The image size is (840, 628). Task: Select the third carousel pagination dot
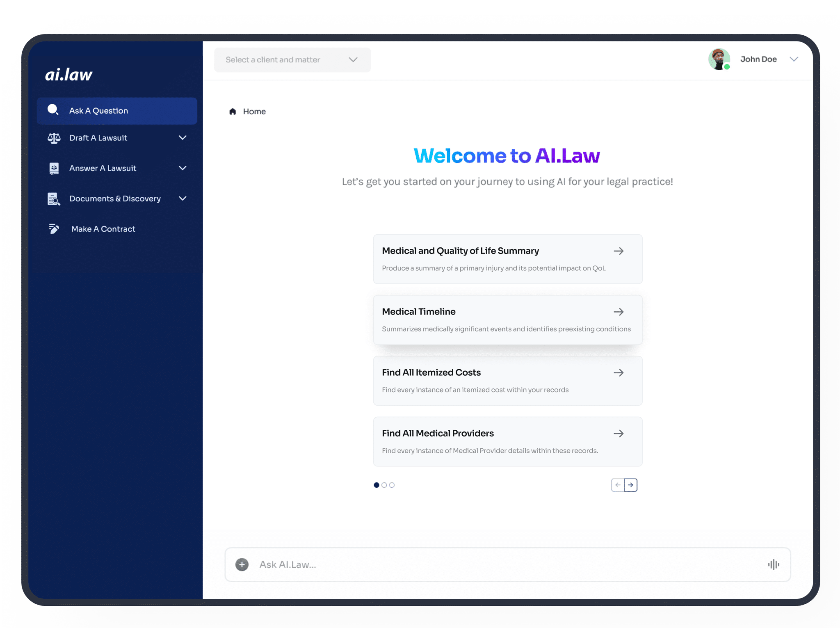coord(392,485)
